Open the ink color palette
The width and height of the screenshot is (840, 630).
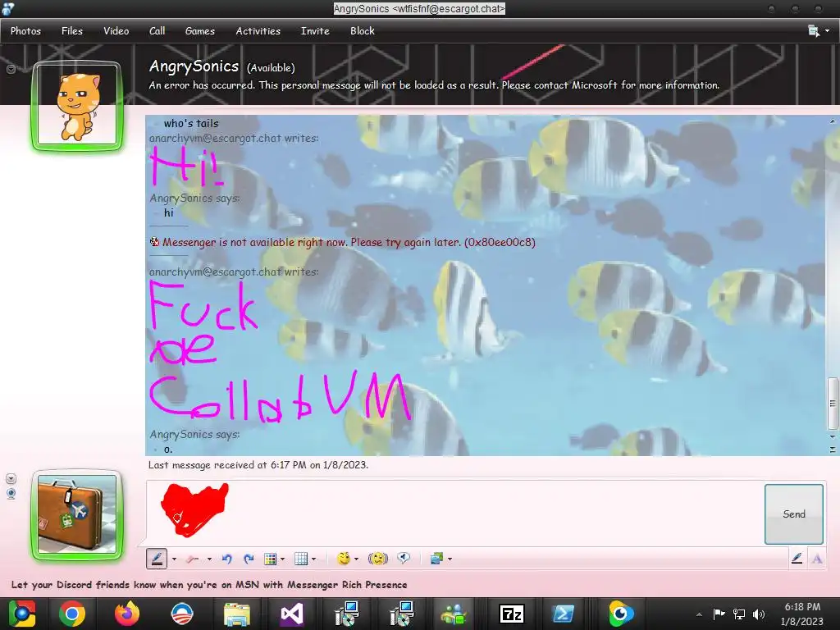(x=271, y=559)
